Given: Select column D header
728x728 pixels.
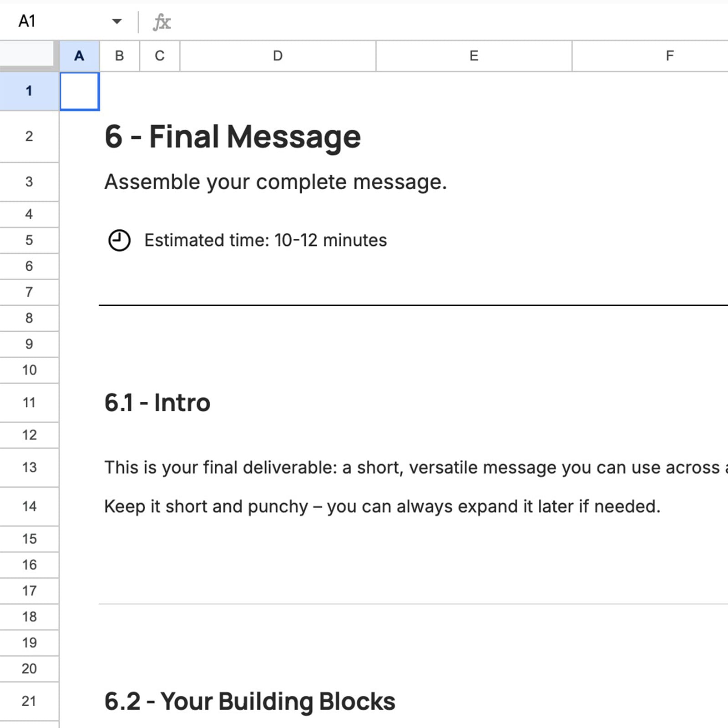Looking at the screenshot, I should 278,56.
